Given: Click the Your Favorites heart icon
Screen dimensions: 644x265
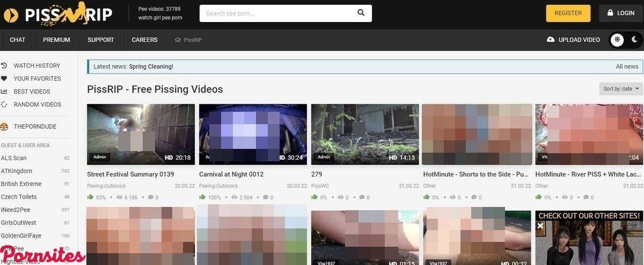Looking at the screenshot, I should click(4, 78).
